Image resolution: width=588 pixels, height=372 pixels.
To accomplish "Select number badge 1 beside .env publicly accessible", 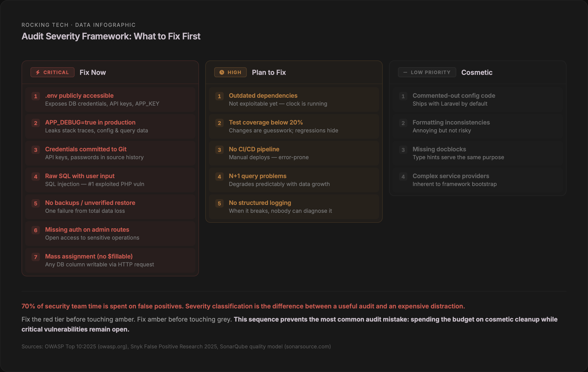I will click(36, 96).
